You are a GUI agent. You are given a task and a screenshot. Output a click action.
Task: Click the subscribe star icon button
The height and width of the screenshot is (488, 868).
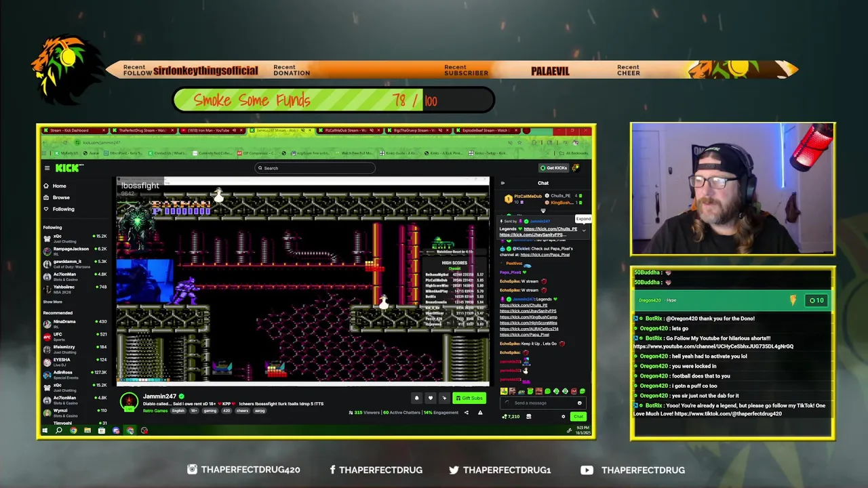444,398
